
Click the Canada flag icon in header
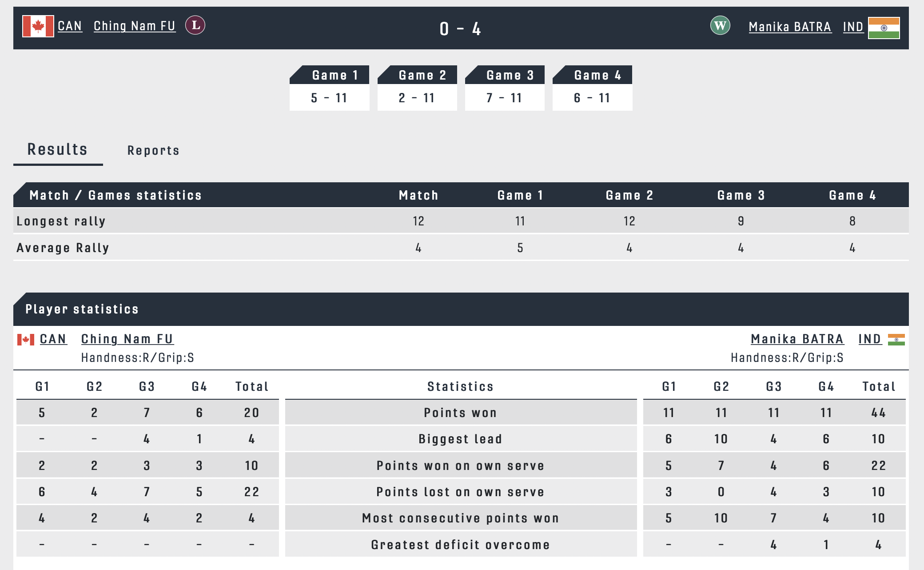pyautogui.click(x=38, y=26)
